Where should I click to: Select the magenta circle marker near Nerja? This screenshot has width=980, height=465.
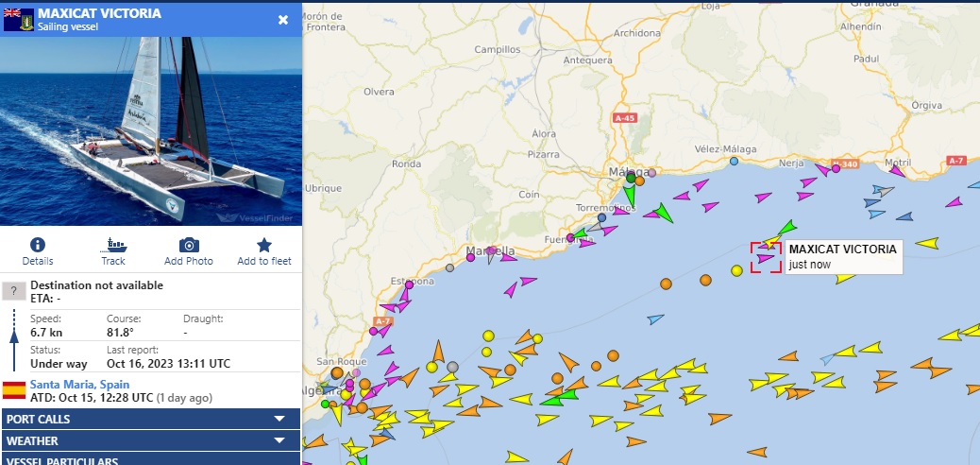836,168
